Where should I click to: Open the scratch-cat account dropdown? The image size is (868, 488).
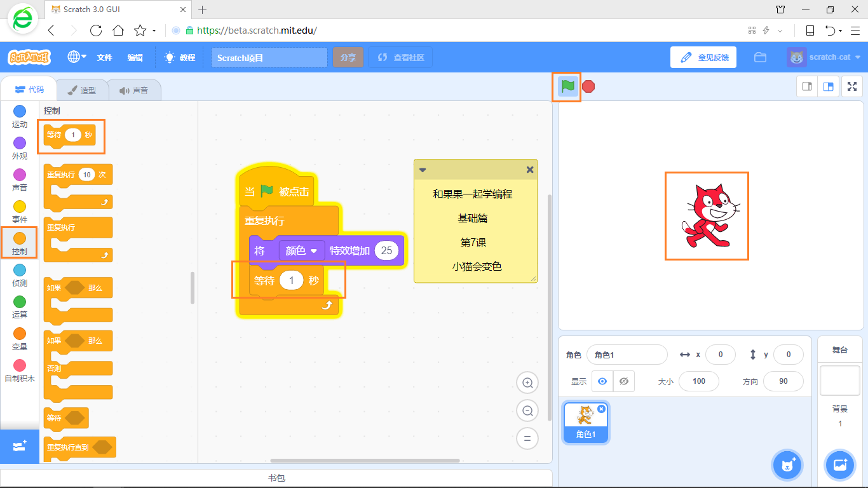(824, 57)
